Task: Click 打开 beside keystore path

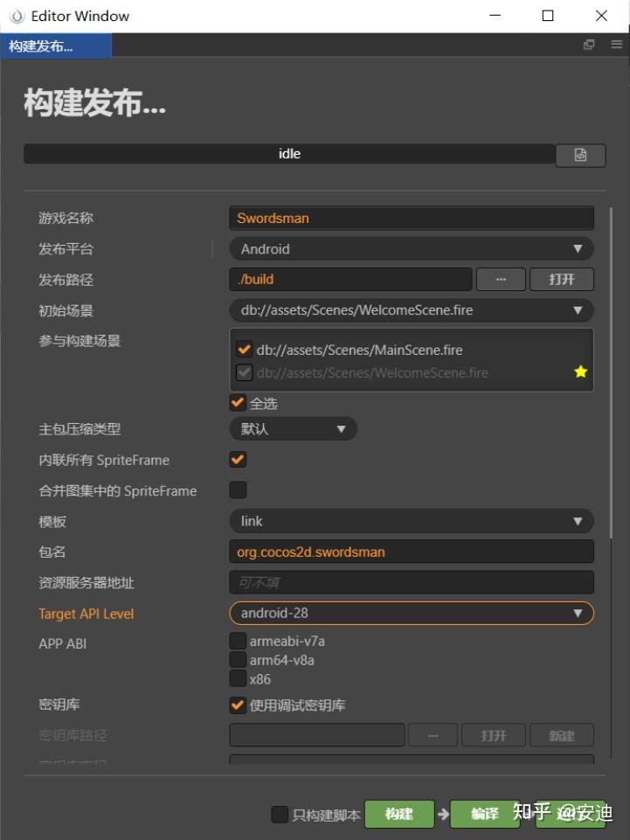Action: pyautogui.click(x=494, y=735)
